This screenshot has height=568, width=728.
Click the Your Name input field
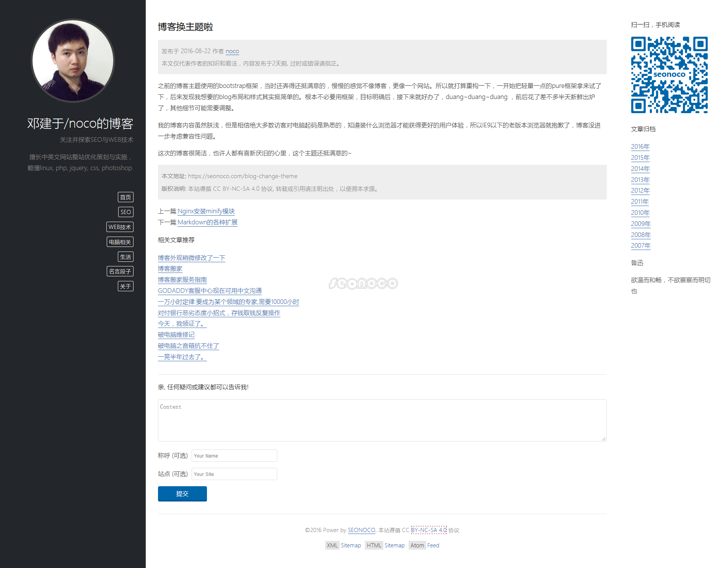point(234,456)
